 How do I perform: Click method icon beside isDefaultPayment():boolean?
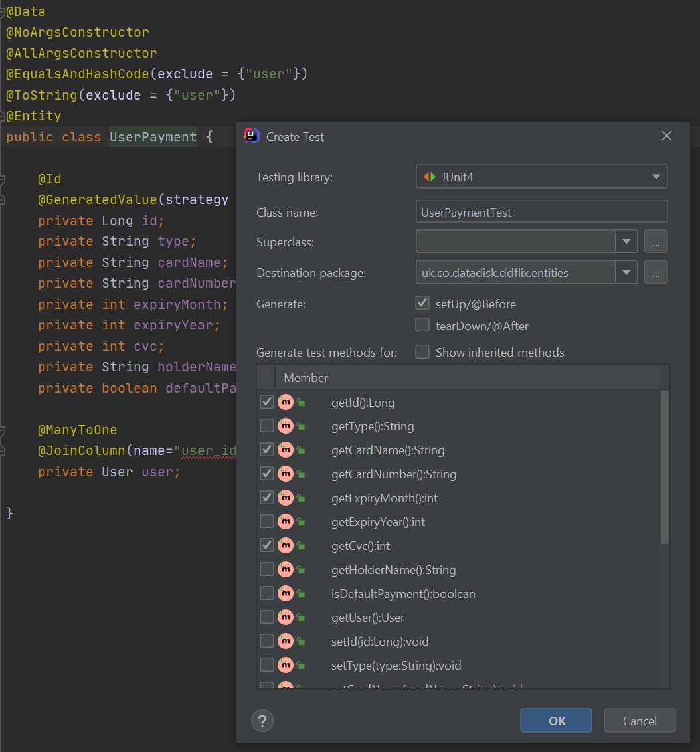[286, 594]
